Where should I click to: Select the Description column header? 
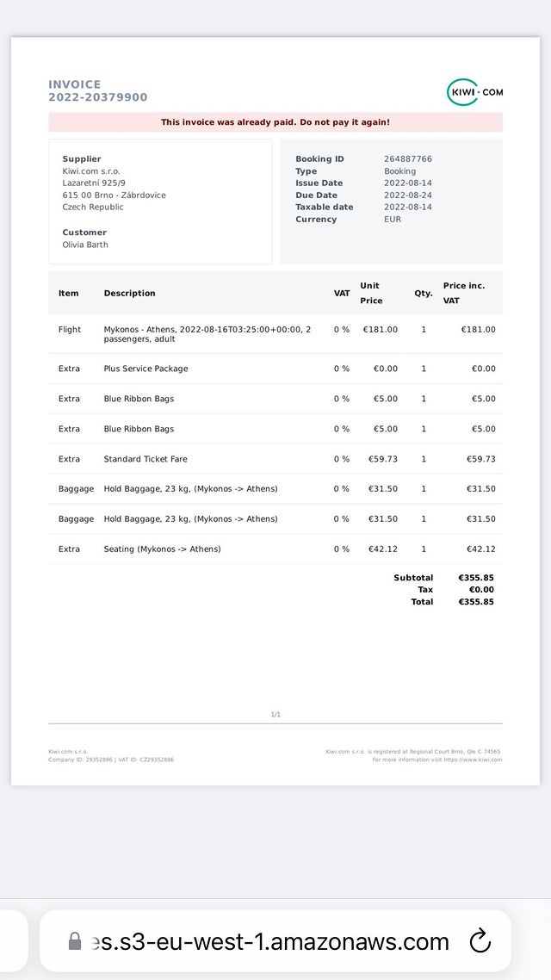click(x=129, y=293)
